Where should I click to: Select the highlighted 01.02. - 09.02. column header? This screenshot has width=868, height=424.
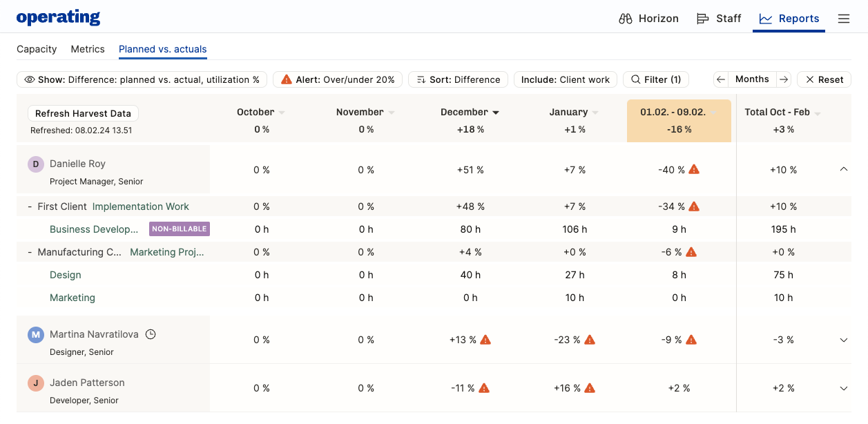click(x=679, y=121)
